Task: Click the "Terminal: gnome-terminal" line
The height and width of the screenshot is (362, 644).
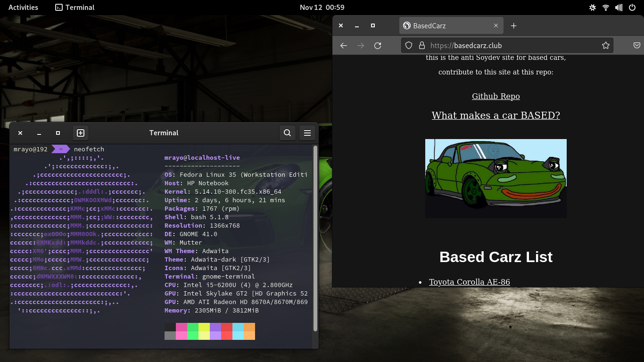Action: tap(210, 277)
